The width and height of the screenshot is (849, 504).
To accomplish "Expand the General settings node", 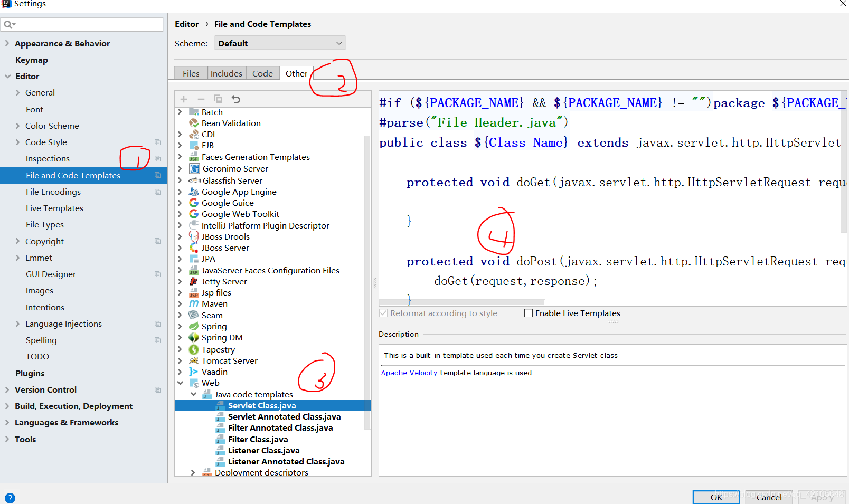I will click(x=18, y=92).
